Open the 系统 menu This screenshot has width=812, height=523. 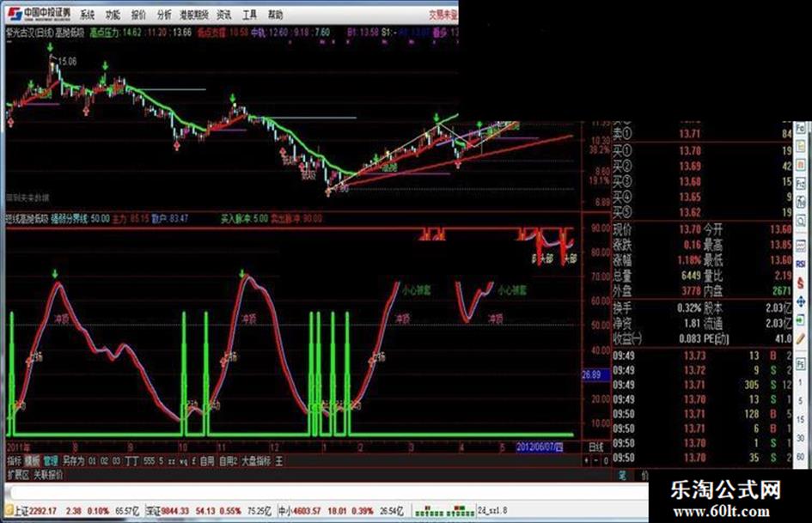[x=87, y=15]
